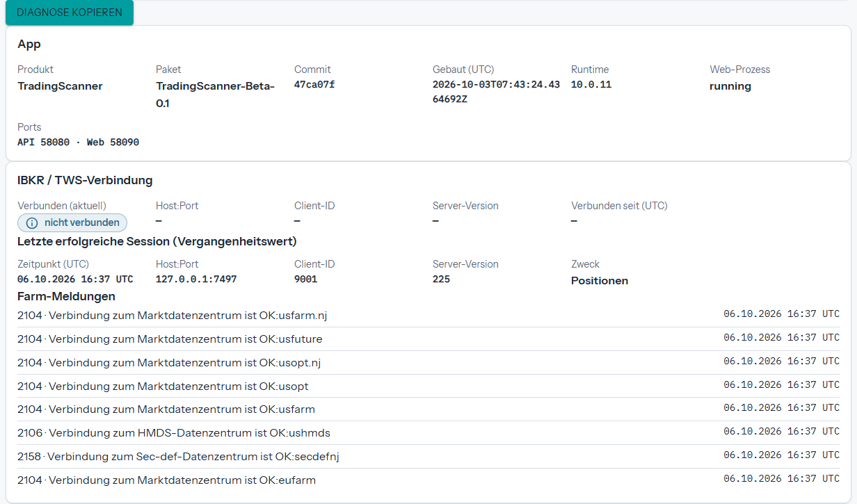Click the 'Verbunden seit (UTC)' label
Screen dimensions: 857x504
(x=619, y=206)
